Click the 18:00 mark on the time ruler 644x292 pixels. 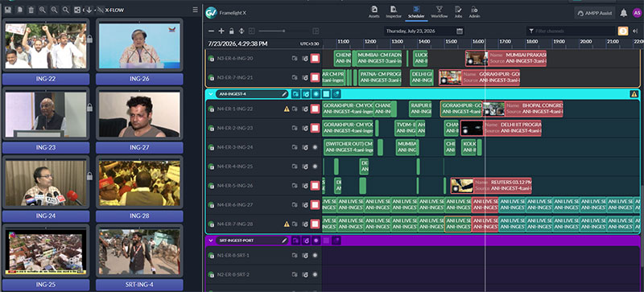tap(532, 42)
